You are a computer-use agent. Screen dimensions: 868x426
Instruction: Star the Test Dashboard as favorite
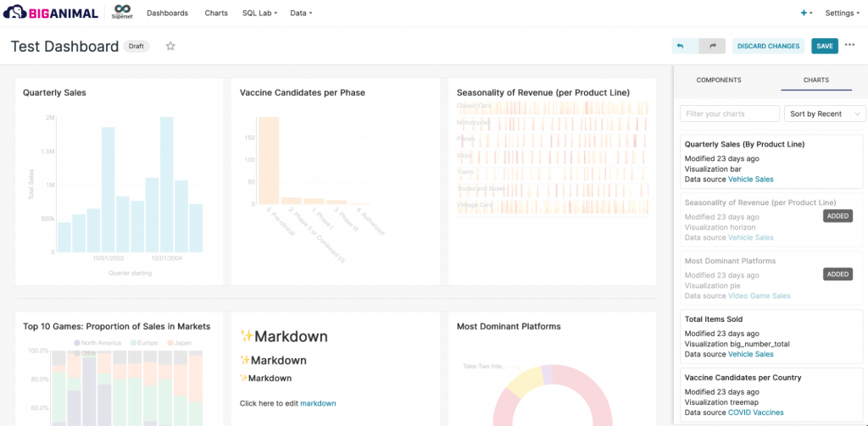pyautogui.click(x=170, y=47)
